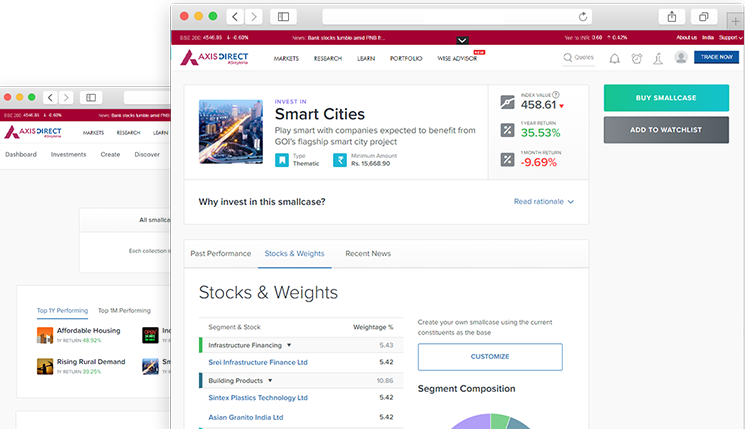The image size is (745, 429).
Task: Click the forward arrow in the front browser
Action: (x=254, y=17)
